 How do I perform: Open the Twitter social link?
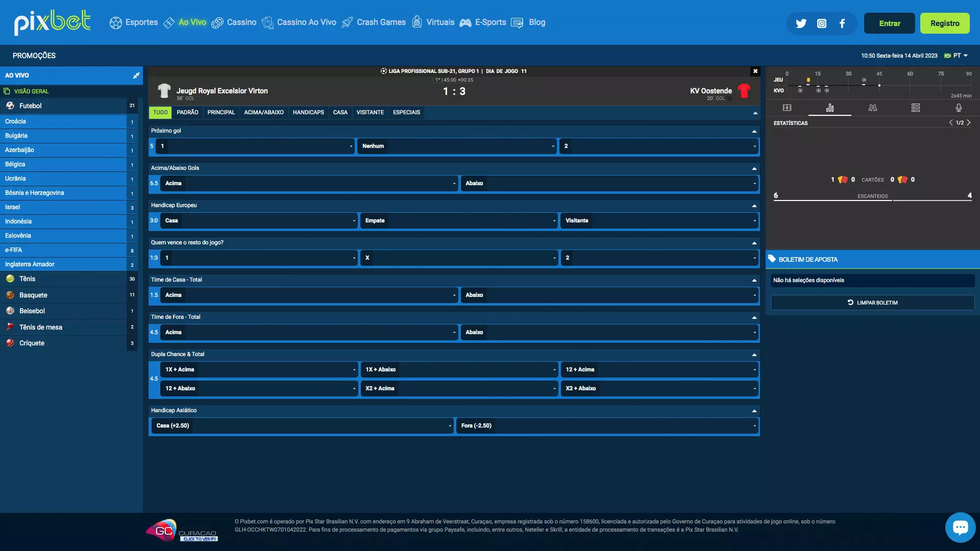(x=801, y=23)
